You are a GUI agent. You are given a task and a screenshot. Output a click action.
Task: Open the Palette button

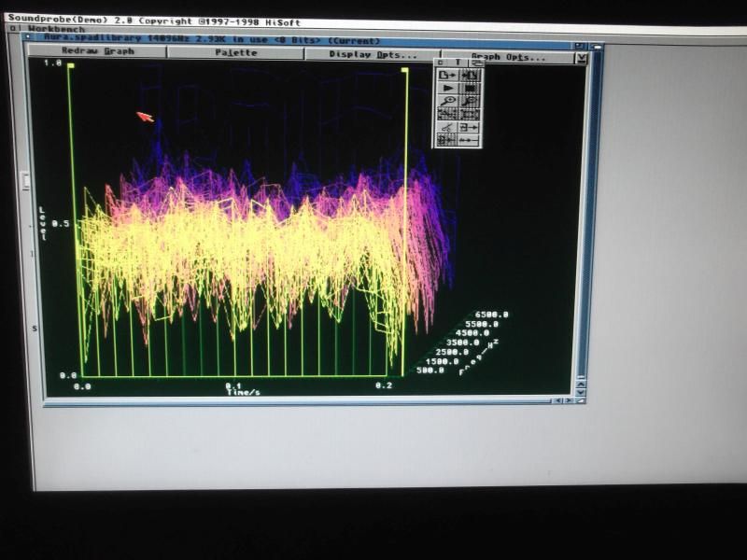tap(235, 53)
